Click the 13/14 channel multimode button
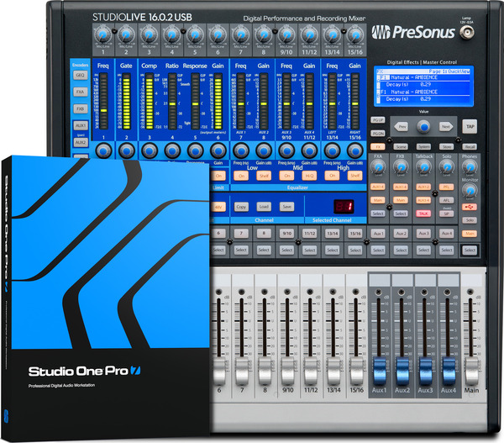The width and height of the screenshot is (504, 443). [333, 234]
